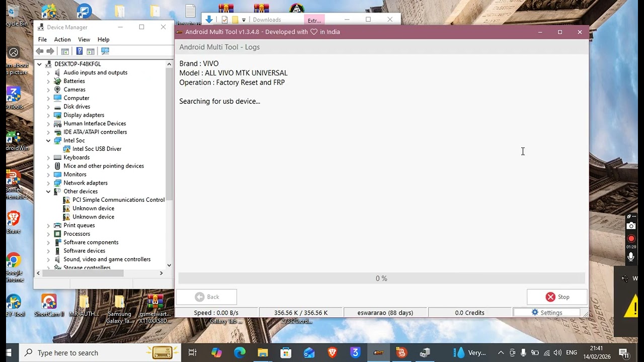Expand the Audio inputs and outputs node
Image resolution: width=644 pixels, height=362 pixels.
click(48, 72)
